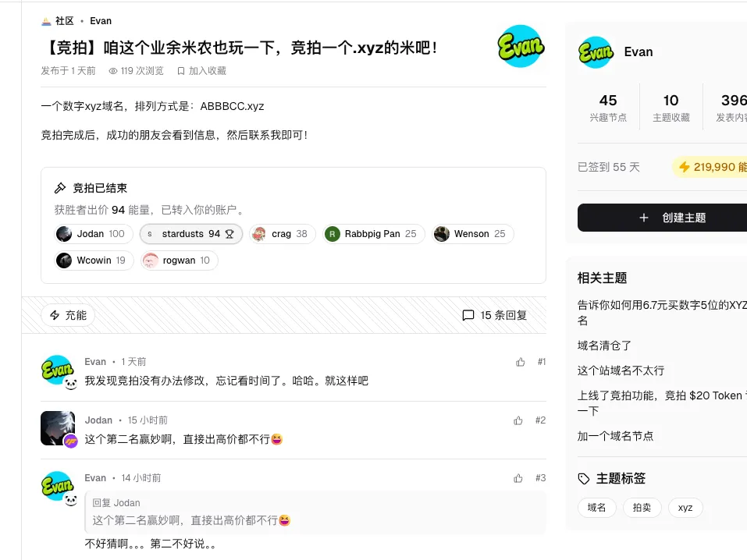Click thumbs-up on reply #3
Viewport: 747px width, 560px height.
tap(518, 478)
